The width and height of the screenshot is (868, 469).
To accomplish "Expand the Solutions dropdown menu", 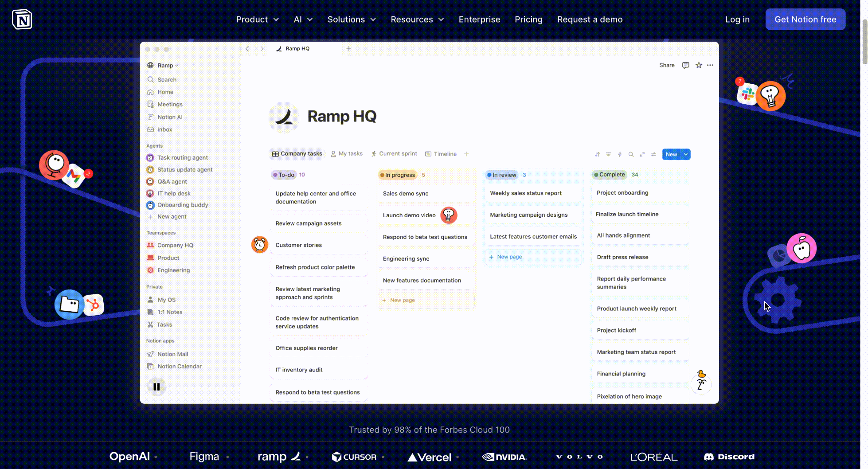I will (x=351, y=20).
